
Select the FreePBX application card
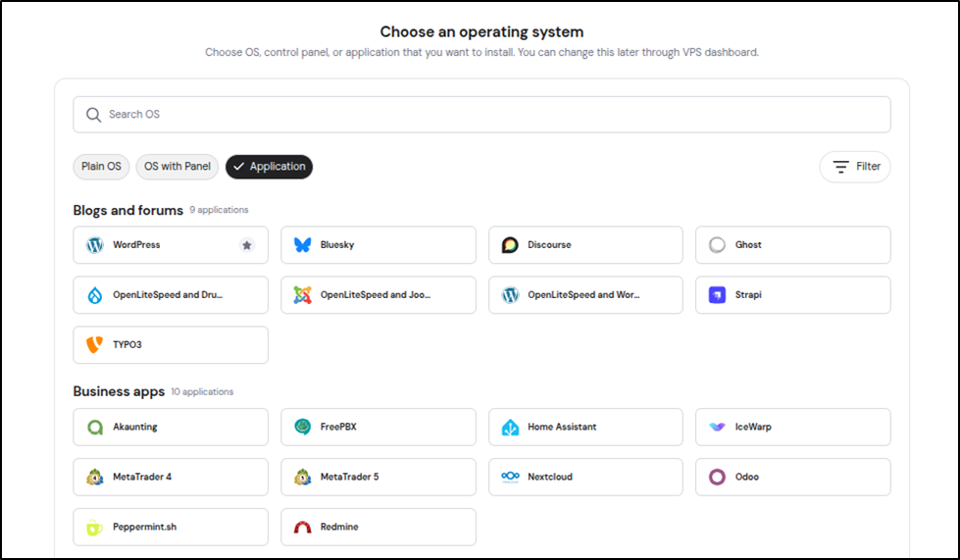click(x=378, y=428)
